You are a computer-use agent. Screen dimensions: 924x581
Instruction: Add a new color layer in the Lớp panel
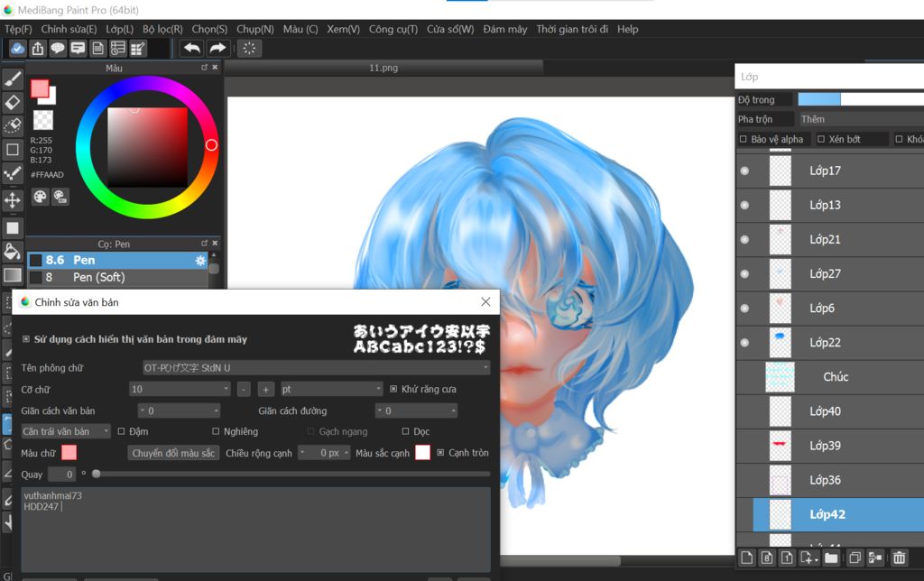(746, 558)
